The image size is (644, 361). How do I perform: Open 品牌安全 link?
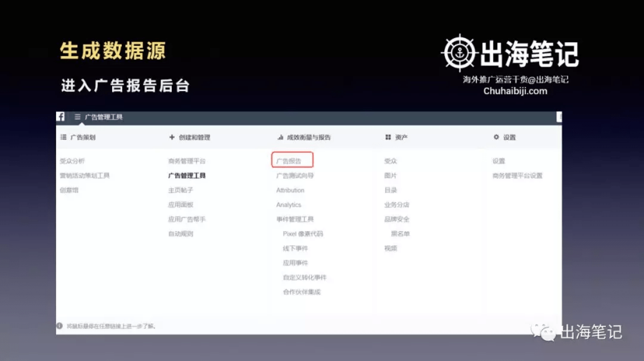(x=397, y=219)
